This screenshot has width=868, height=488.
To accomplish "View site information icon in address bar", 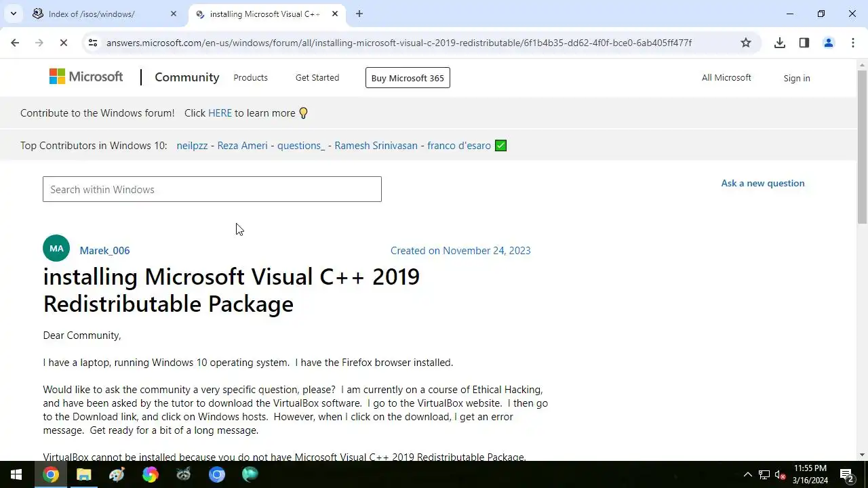I will [93, 43].
